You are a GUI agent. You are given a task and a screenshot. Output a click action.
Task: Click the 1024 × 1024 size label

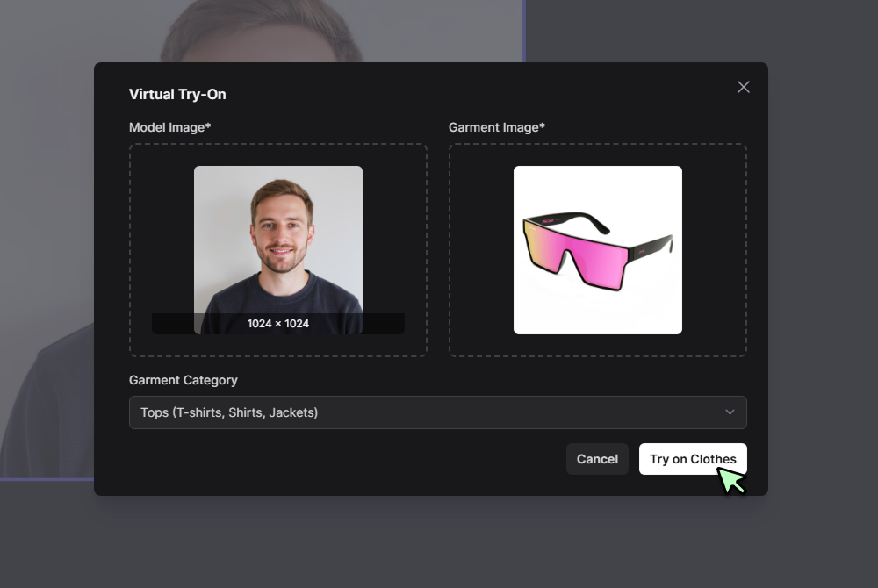coord(277,323)
